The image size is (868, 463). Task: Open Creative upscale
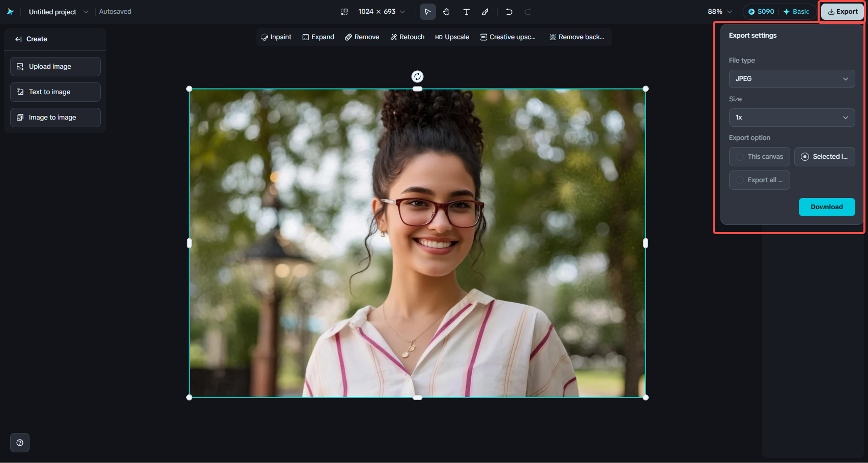pyautogui.click(x=507, y=37)
